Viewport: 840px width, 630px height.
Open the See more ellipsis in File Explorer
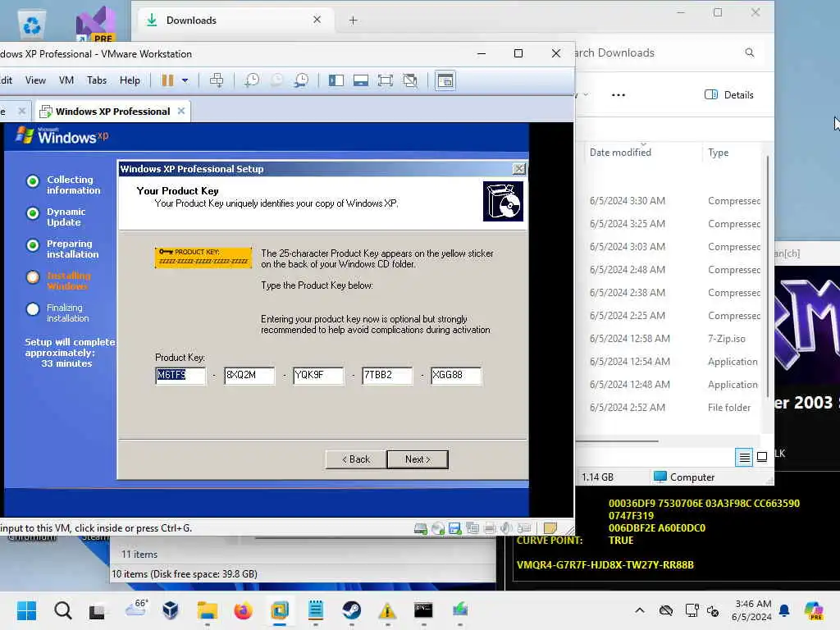619,95
